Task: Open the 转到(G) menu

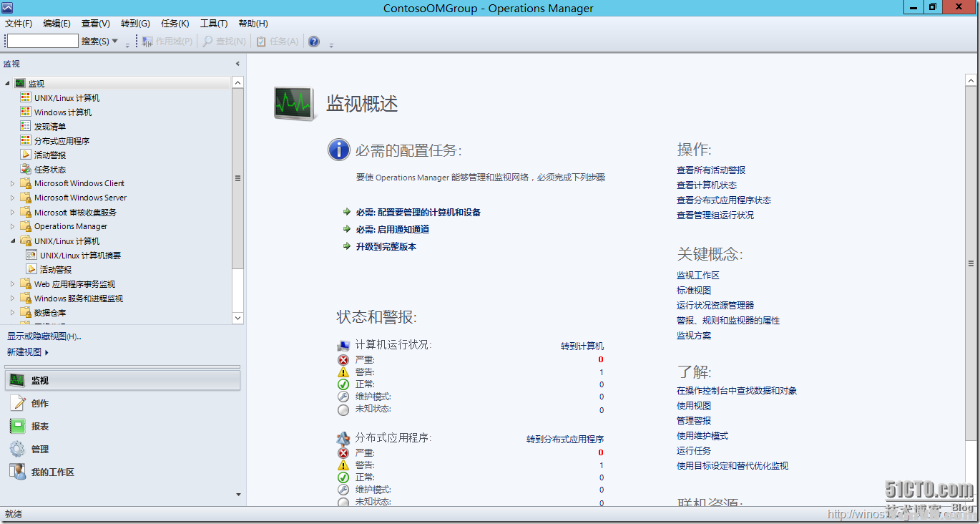Action: tap(135, 24)
